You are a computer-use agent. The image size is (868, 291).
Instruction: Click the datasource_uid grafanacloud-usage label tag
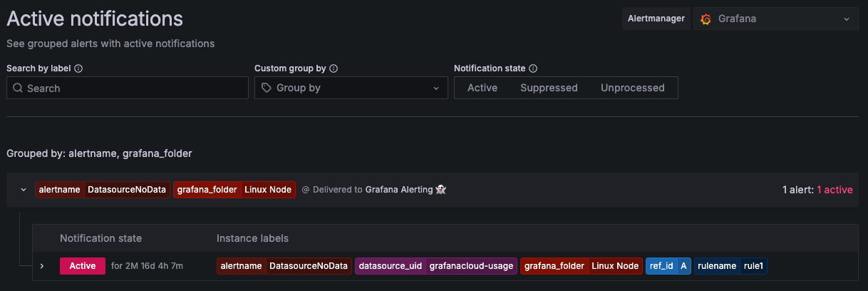[436, 266]
